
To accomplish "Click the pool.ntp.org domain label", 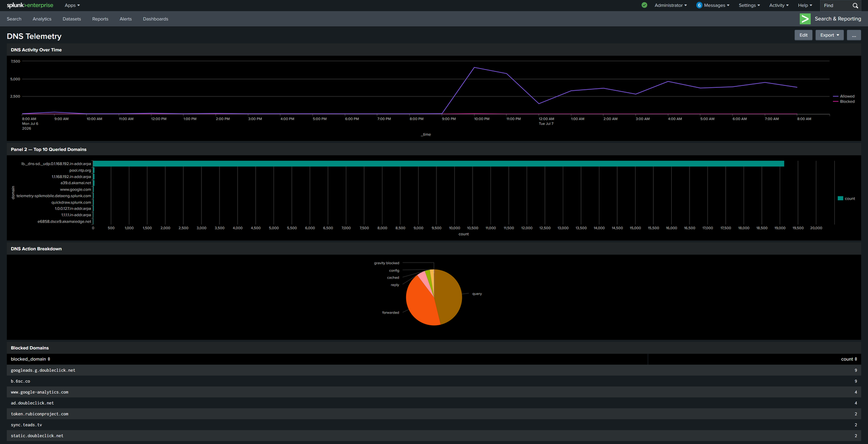I will [80, 170].
